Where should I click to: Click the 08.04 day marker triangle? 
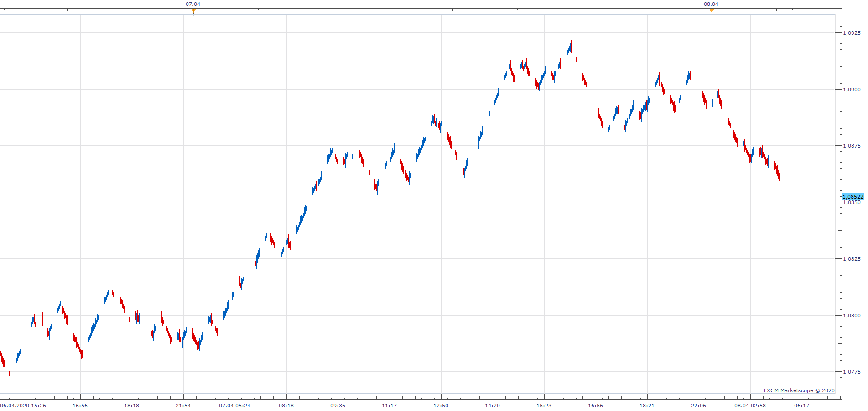(x=712, y=11)
